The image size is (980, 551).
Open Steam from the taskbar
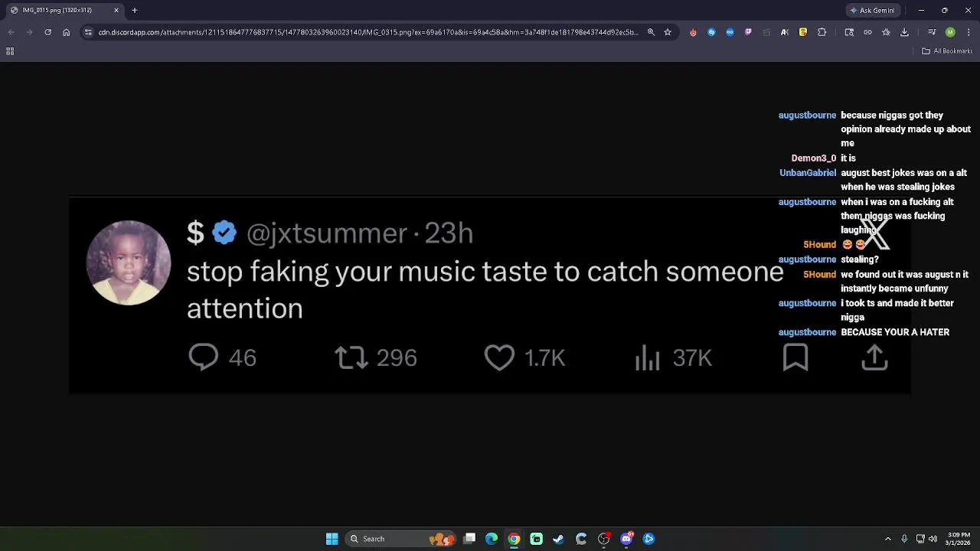coord(559,539)
